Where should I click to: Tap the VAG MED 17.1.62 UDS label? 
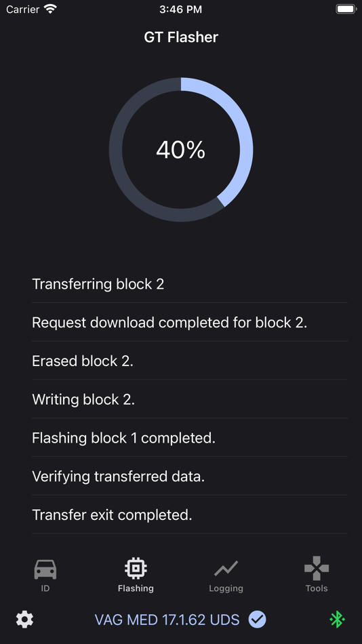point(167,620)
